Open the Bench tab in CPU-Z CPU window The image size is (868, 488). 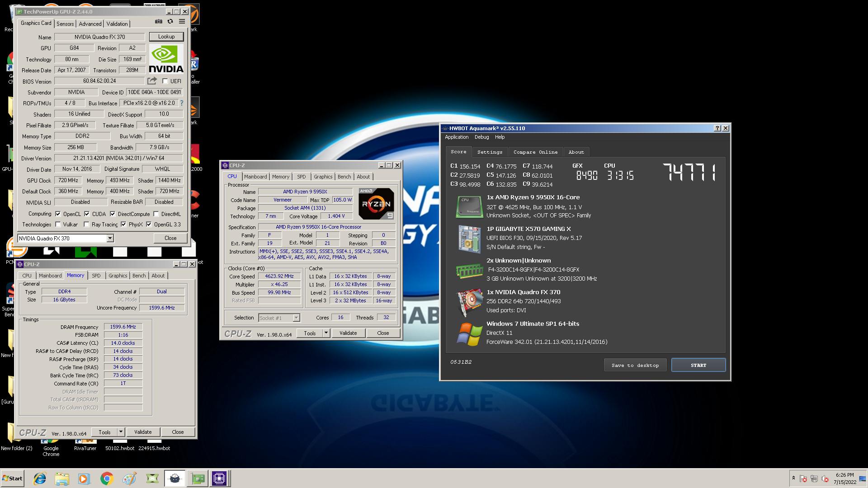[x=344, y=177]
